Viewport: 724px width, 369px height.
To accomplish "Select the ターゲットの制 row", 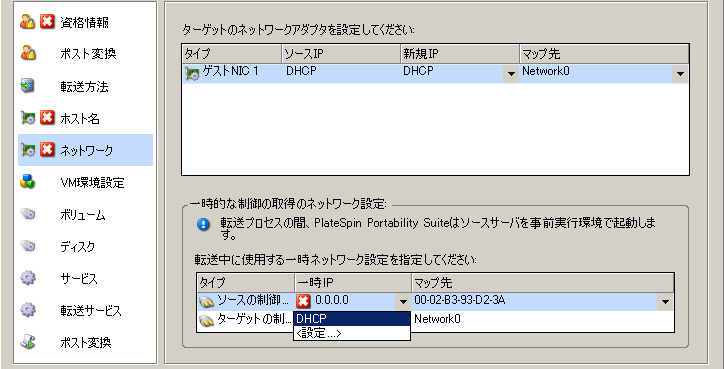I will [x=435, y=320].
